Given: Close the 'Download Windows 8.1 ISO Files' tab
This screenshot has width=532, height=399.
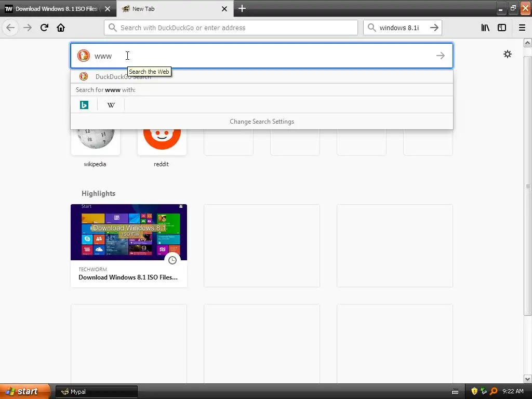Looking at the screenshot, I should pos(108,9).
